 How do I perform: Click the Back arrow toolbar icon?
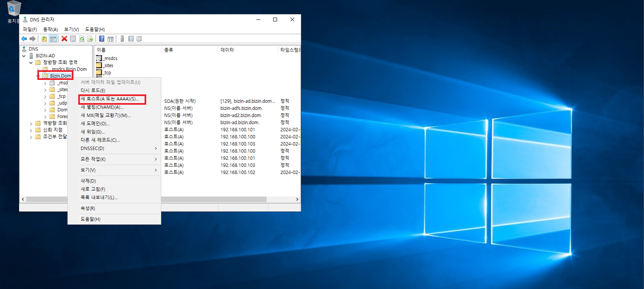click(24, 39)
